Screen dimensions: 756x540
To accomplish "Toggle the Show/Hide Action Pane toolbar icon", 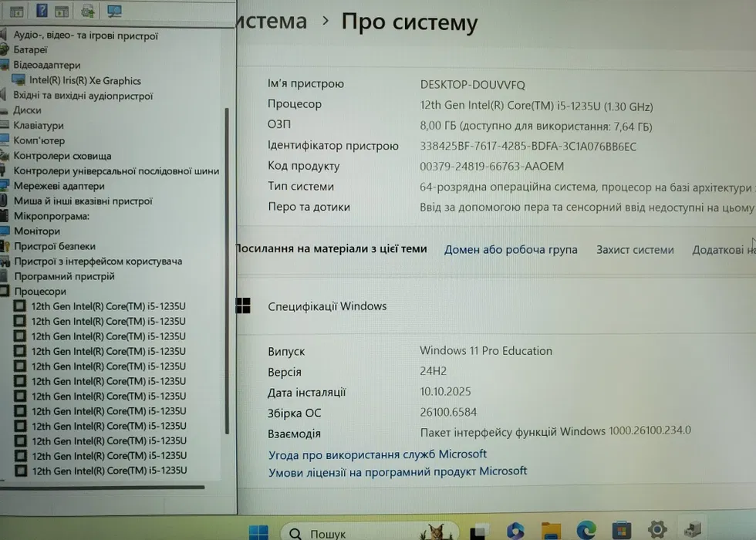I will 62,11.
